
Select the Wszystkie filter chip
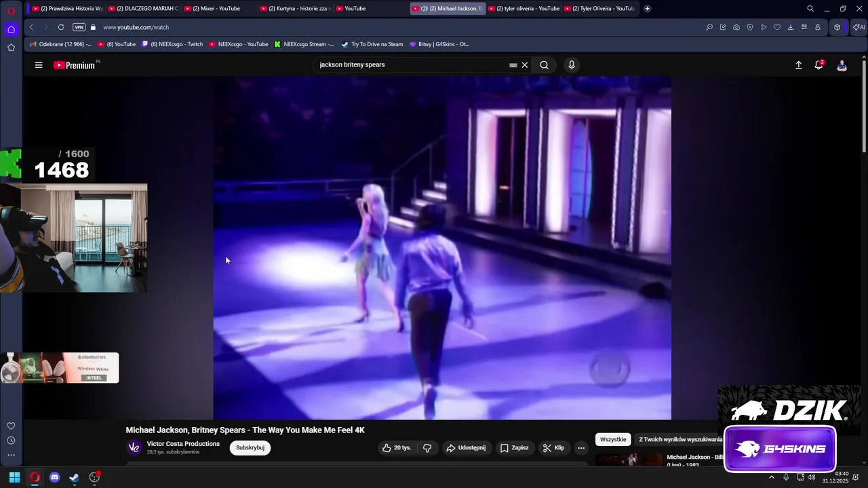tap(613, 440)
